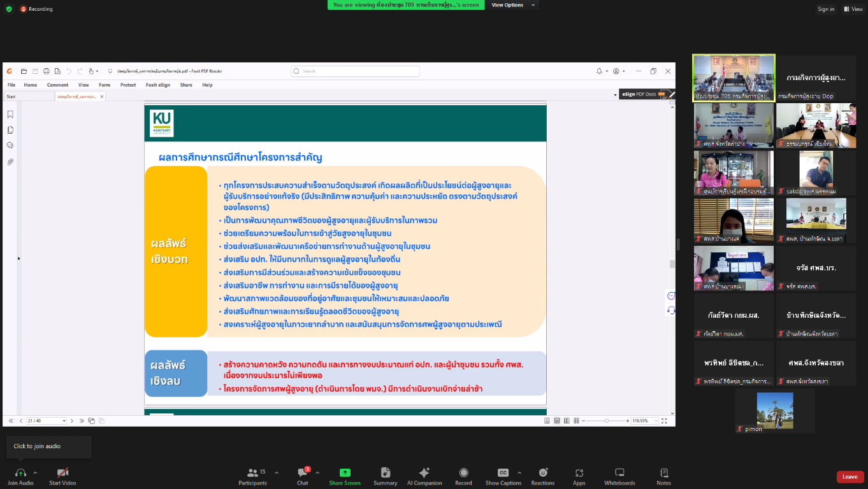Open the View Options dropdown

[512, 5]
